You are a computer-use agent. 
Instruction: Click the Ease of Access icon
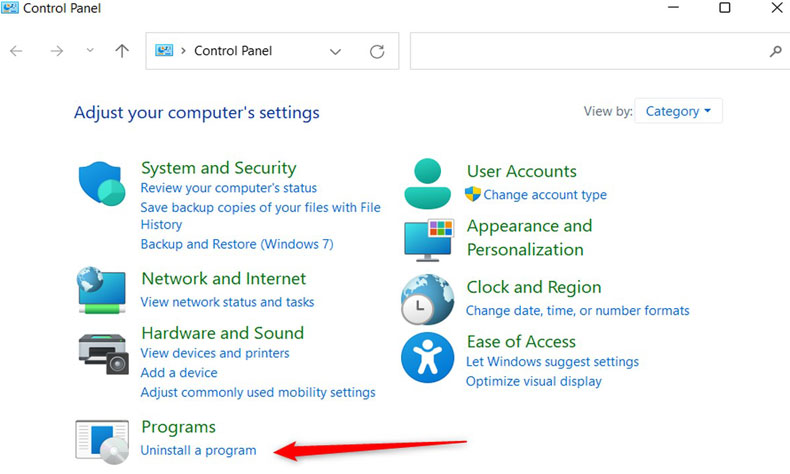[427, 358]
